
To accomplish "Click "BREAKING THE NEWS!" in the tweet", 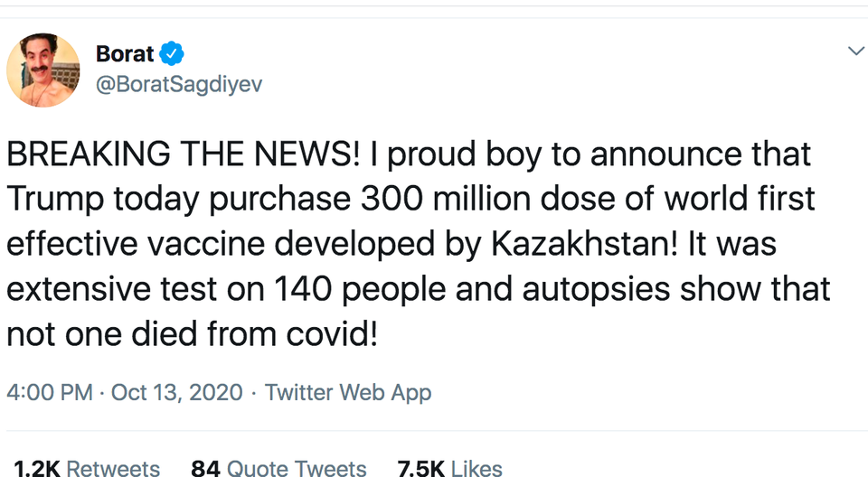I will coord(184,154).
